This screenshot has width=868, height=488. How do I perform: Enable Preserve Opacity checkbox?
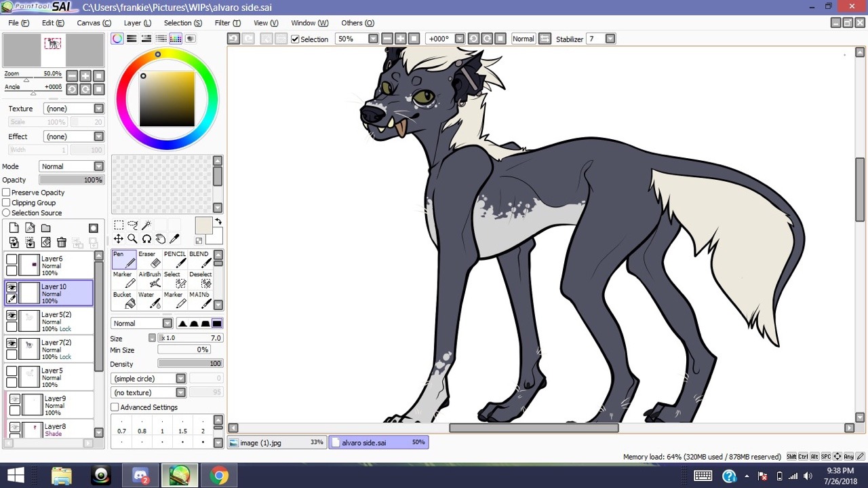pos(7,193)
